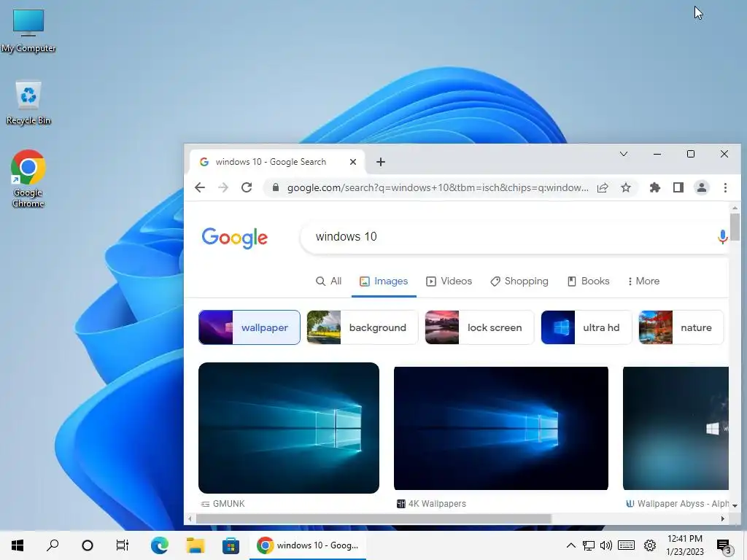747x560 pixels.
Task: Open a new Chrome tab
Action: tap(381, 162)
